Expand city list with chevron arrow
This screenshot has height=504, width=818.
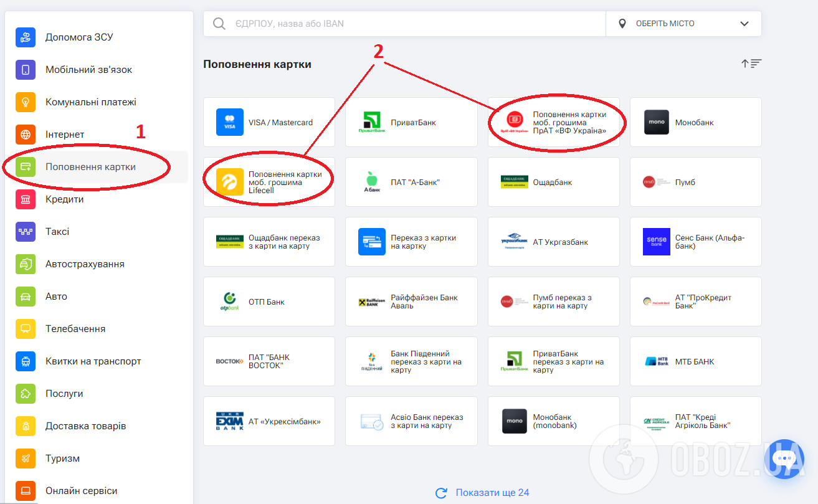744,24
